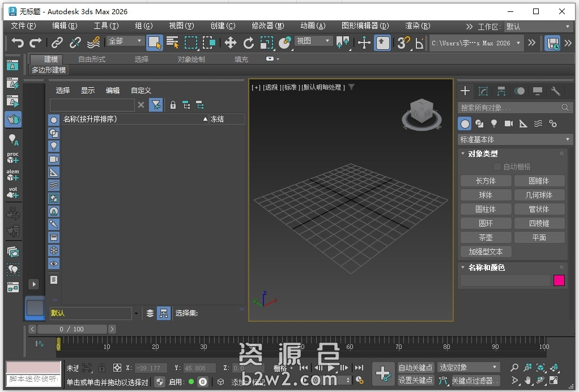Click the Pan view hand icon in viewport navigation

(x=527, y=381)
